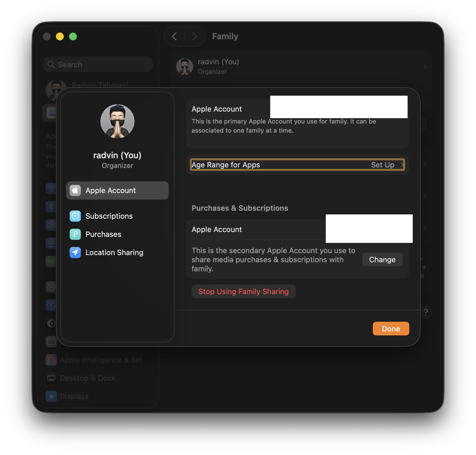Click Stop Using Family Sharing

(243, 291)
